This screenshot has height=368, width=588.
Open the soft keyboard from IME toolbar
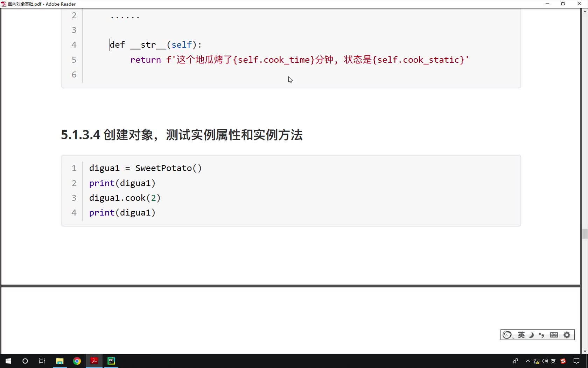[x=554, y=335]
